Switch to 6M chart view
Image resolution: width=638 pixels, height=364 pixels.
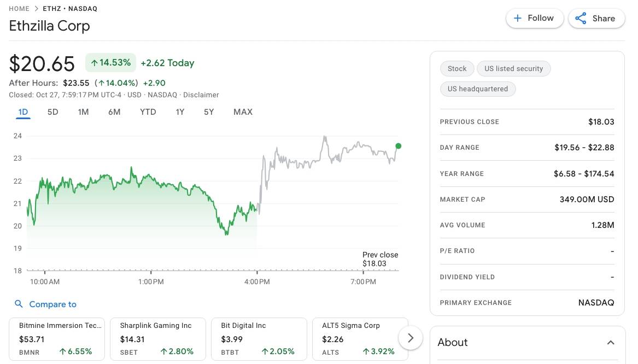(x=114, y=112)
